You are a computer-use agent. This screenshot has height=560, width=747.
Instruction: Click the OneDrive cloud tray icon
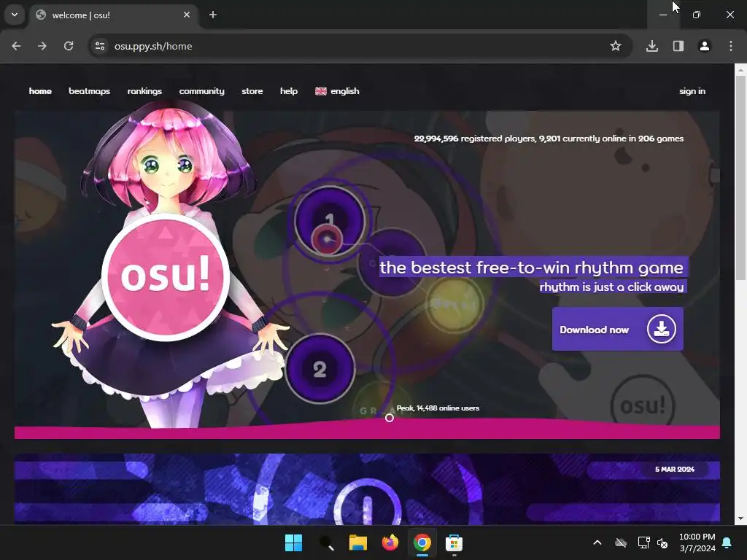(620, 542)
